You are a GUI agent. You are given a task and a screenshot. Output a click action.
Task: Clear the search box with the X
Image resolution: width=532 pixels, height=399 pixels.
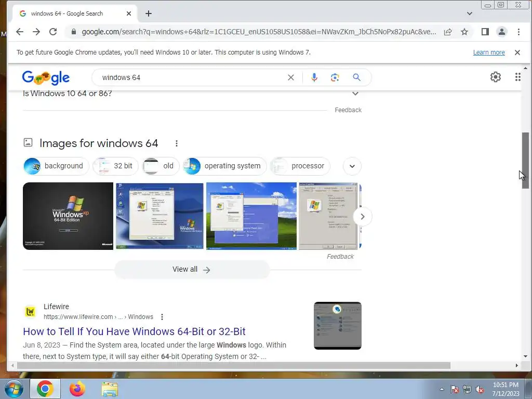coord(291,77)
